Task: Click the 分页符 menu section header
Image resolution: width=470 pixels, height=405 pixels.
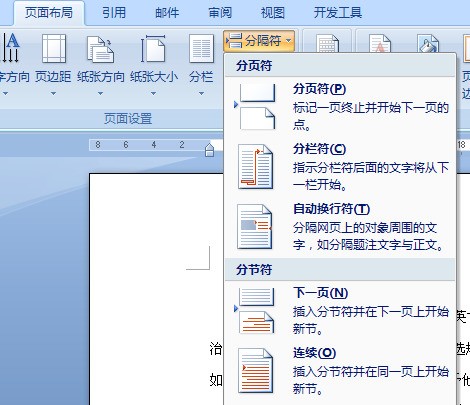Action: pyautogui.click(x=340, y=65)
